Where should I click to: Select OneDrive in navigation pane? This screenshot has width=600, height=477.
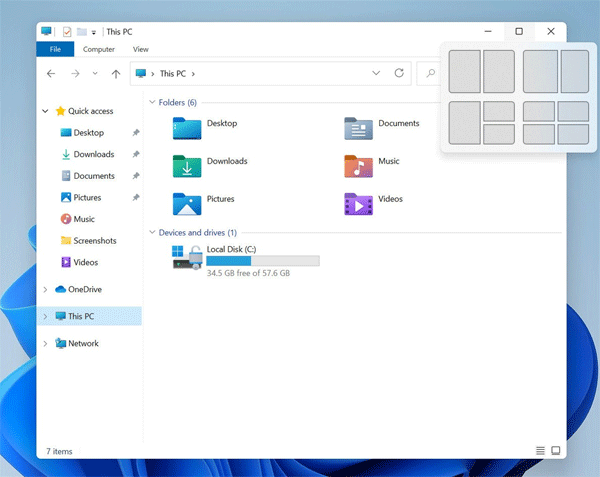click(85, 290)
